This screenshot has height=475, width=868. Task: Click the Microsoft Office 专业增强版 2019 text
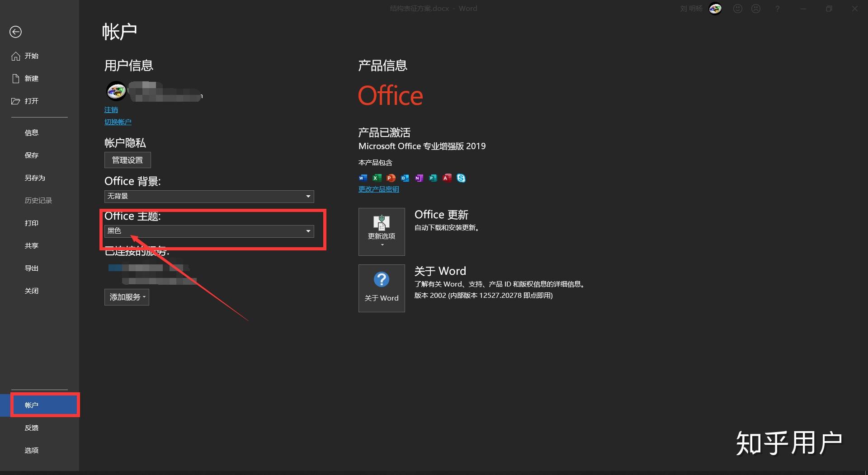pos(422,146)
